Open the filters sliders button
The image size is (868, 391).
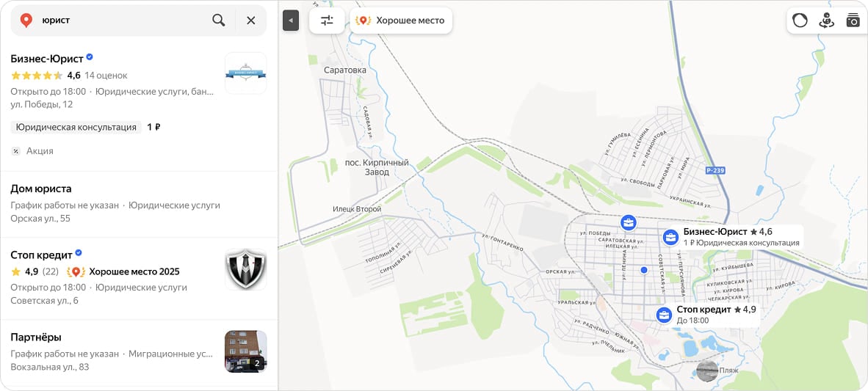[x=328, y=21]
